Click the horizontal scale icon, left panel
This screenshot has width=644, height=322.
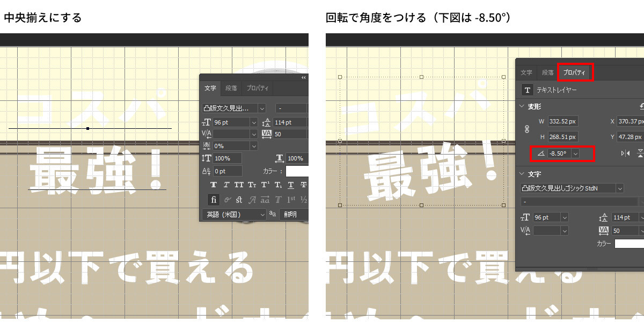point(280,158)
